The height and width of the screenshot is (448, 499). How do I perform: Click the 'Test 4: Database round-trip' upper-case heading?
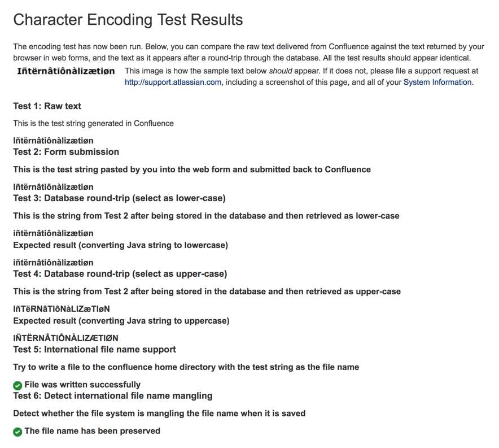[x=120, y=274]
